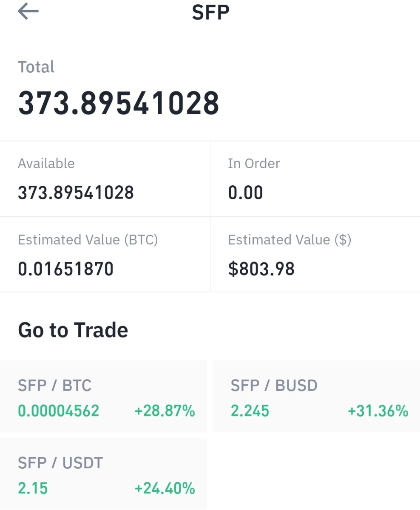This screenshot has width=420, height=510.
Task: Click the SFP/BUSD price 2.245
Action: tap(250, 411)
